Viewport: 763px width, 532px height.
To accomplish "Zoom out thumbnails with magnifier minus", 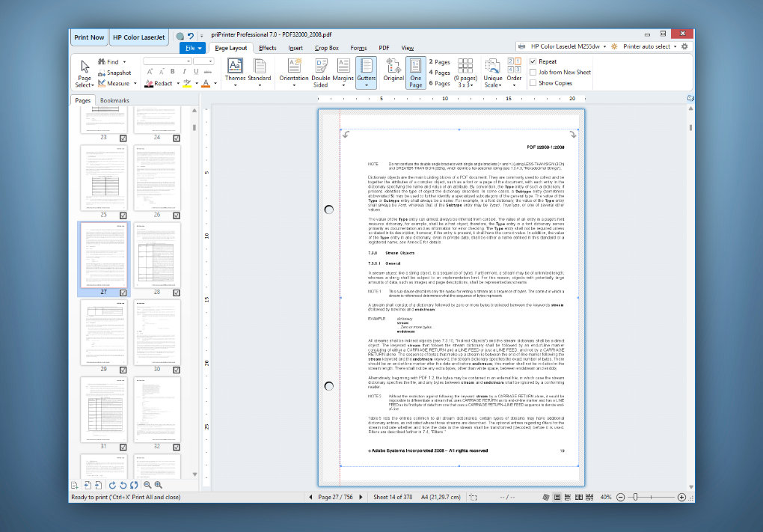I will pyautogui.click(x=147, y=485).
